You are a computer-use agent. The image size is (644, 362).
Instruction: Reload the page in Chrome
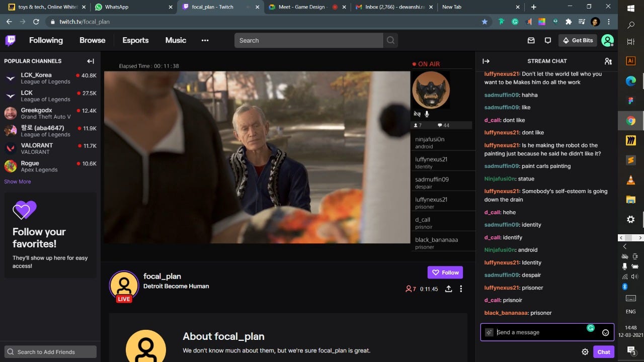(36, 22)
